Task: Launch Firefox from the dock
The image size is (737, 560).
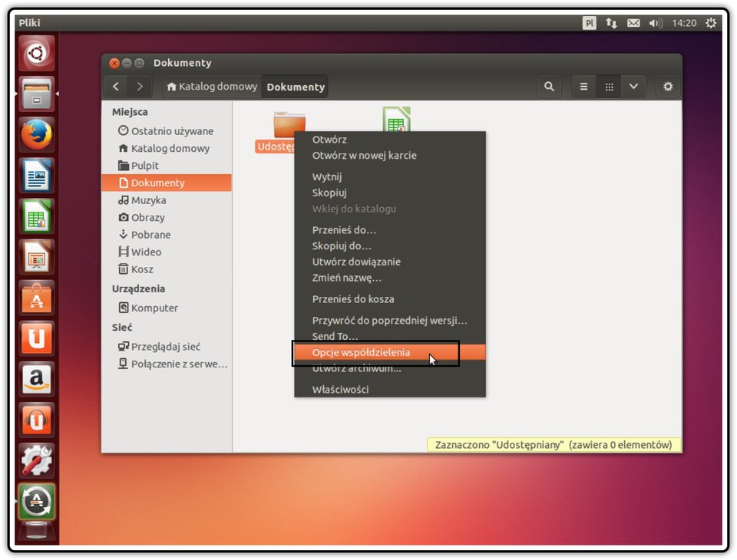Action: coord(37,135)
